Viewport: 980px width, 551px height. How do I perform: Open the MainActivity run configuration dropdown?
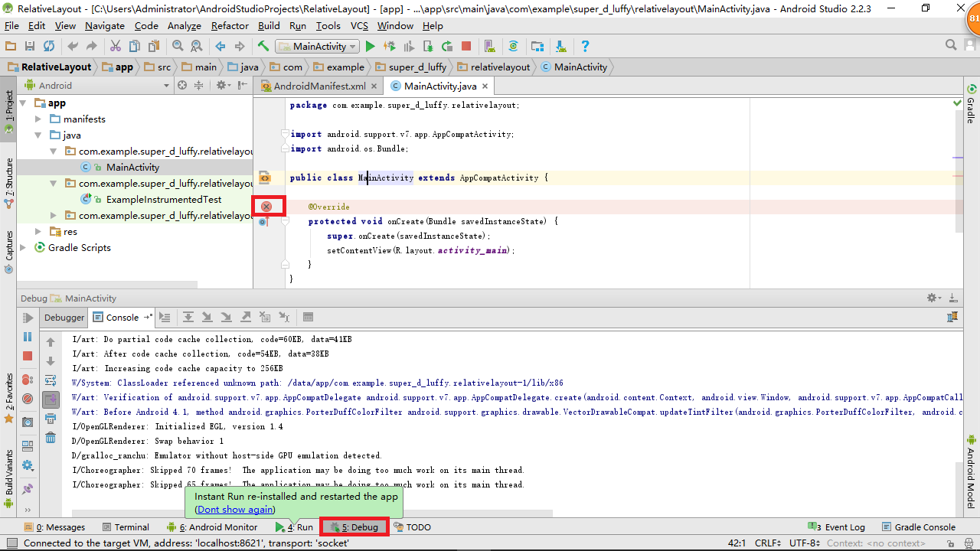pos(318,47)
